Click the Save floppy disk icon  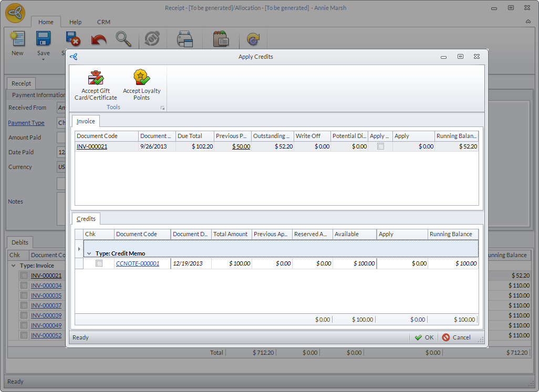(x=43, y=39)
